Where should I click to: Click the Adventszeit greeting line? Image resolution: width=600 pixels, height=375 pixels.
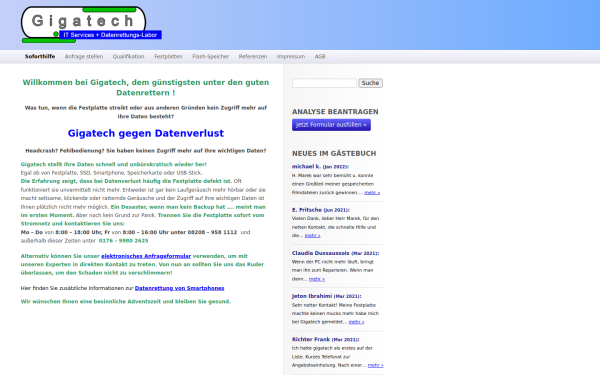click(x=126, y=302)
